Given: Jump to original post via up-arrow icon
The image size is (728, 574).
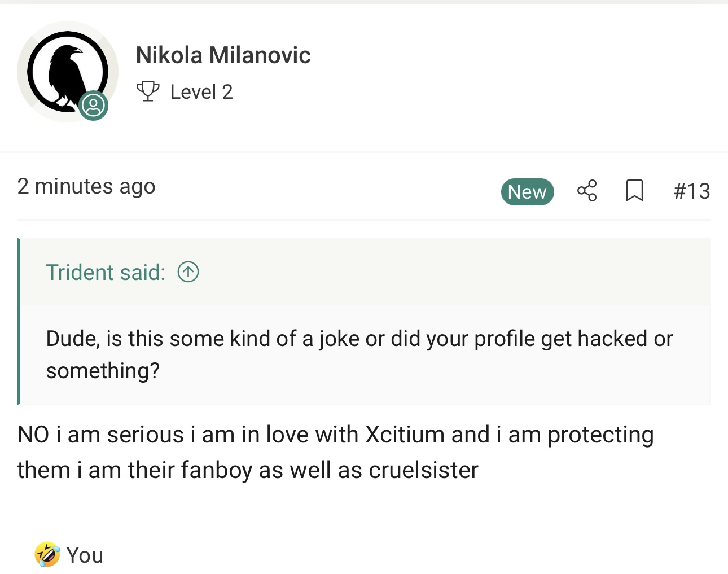Looking at the screenshot, I should (x=188, y=272).
